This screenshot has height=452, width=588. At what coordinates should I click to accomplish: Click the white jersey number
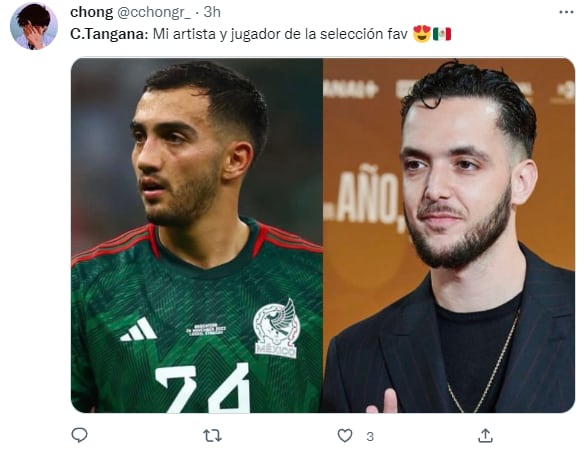coord(203,388)
